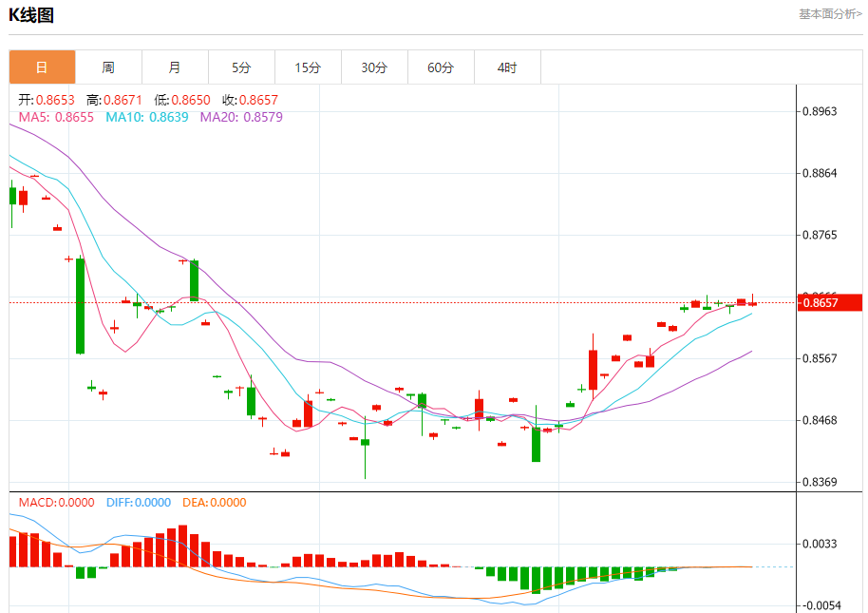
Task: Open the 4时 interval tab
Action: (x=507, y=67)
